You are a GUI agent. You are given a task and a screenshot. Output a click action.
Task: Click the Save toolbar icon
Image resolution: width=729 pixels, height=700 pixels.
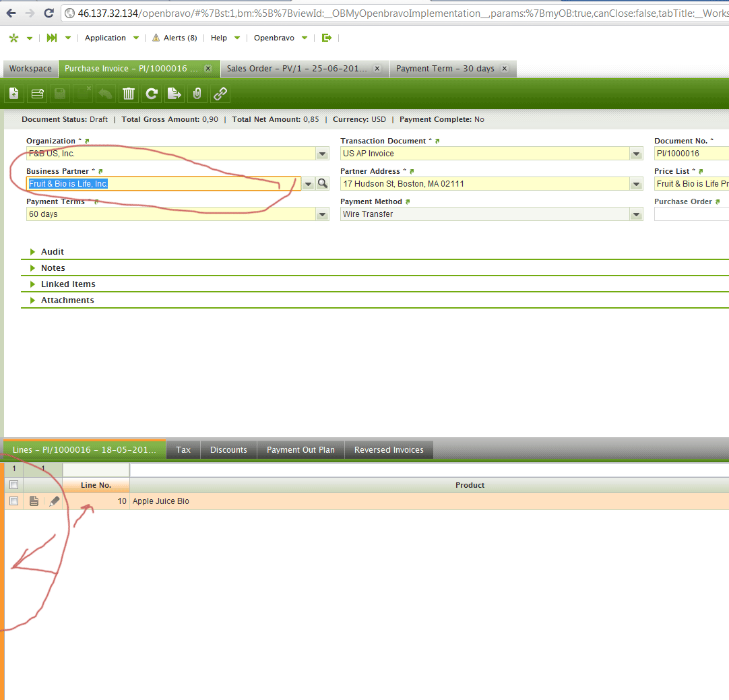point(60,94)
